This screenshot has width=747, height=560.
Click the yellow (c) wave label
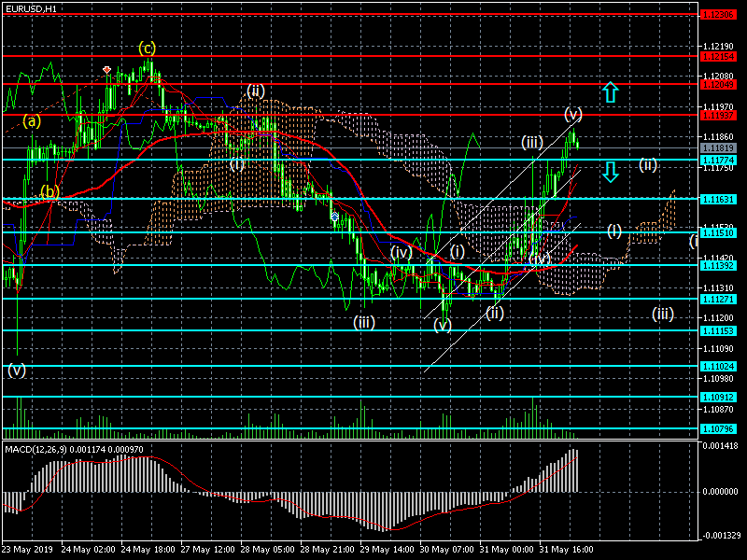pos(147,48)
